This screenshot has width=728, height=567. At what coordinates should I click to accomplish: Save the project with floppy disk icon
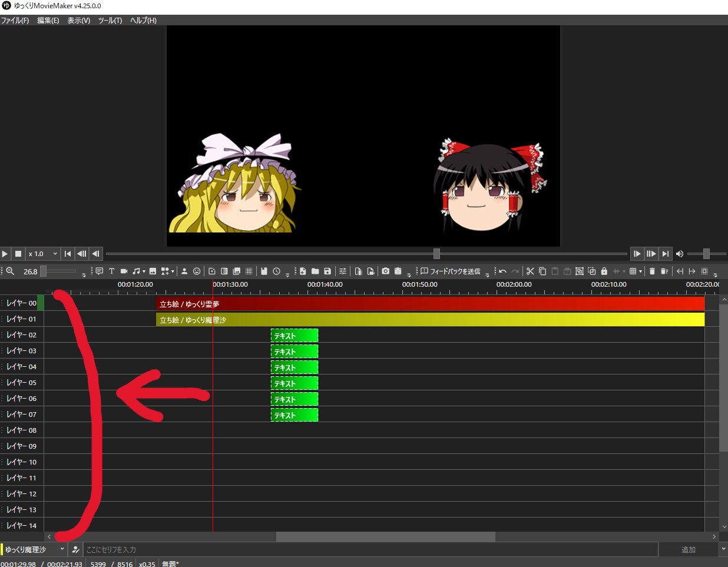pyautogui.click(x=327, y=271)
